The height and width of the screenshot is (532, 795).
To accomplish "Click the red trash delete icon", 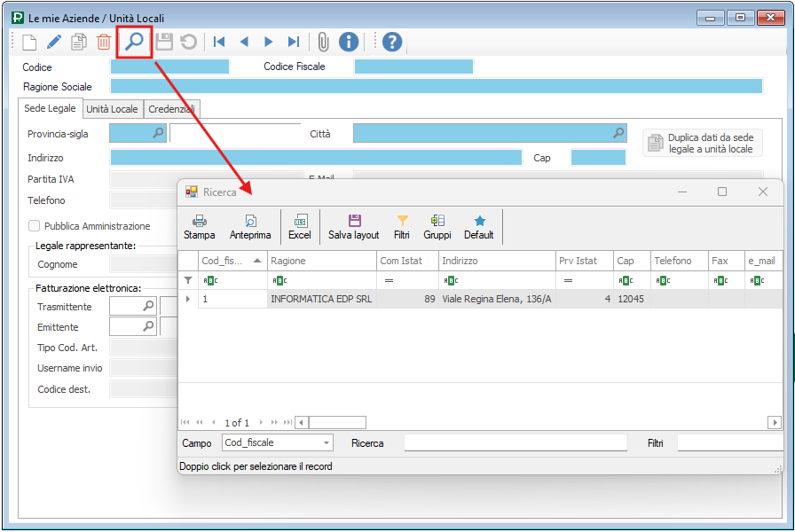I will [x=104, y=42].
